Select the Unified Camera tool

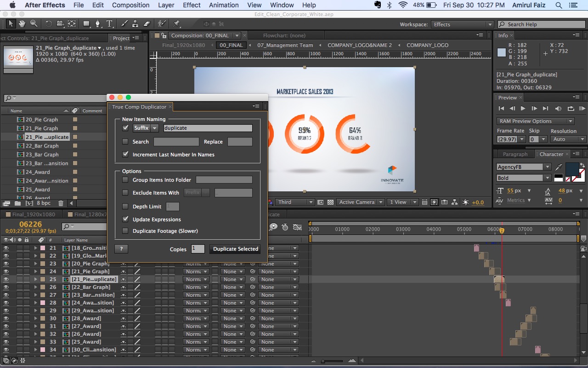60,23
